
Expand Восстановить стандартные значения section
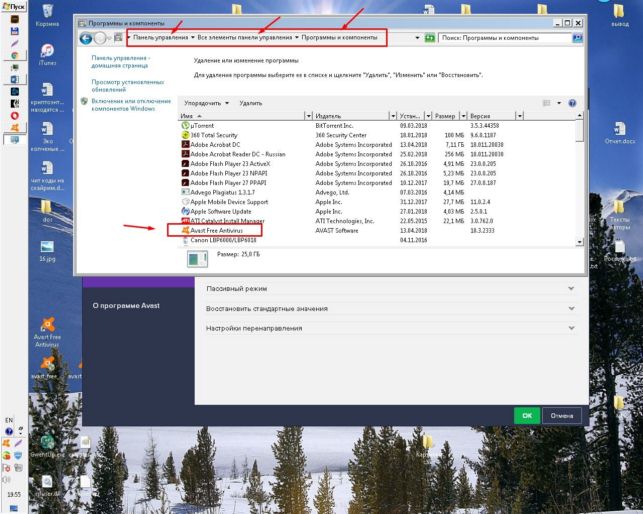[390, 308]
